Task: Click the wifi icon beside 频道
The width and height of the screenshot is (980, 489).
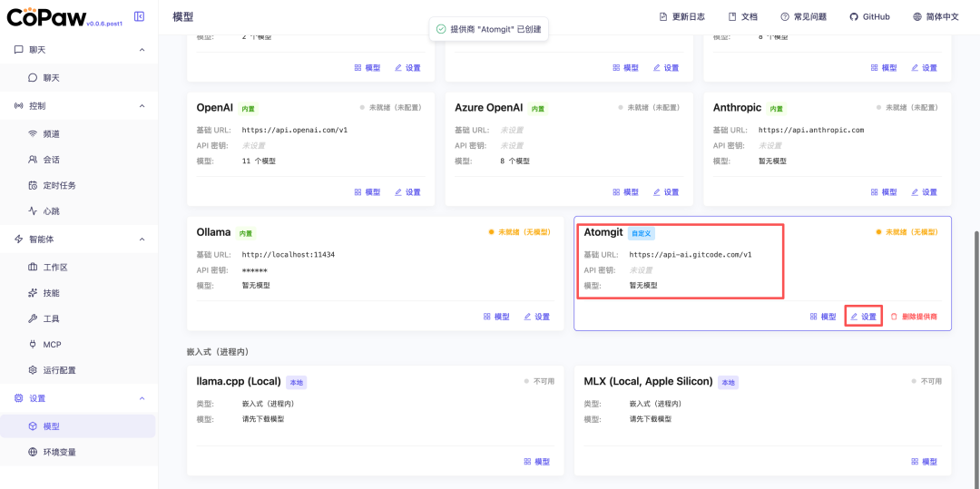Action: 34,133
